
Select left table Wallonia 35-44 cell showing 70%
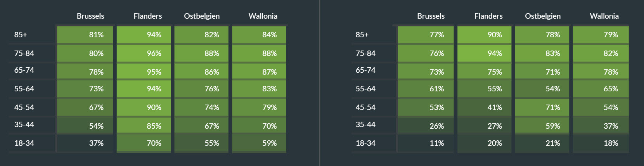(x=259, y=126)
